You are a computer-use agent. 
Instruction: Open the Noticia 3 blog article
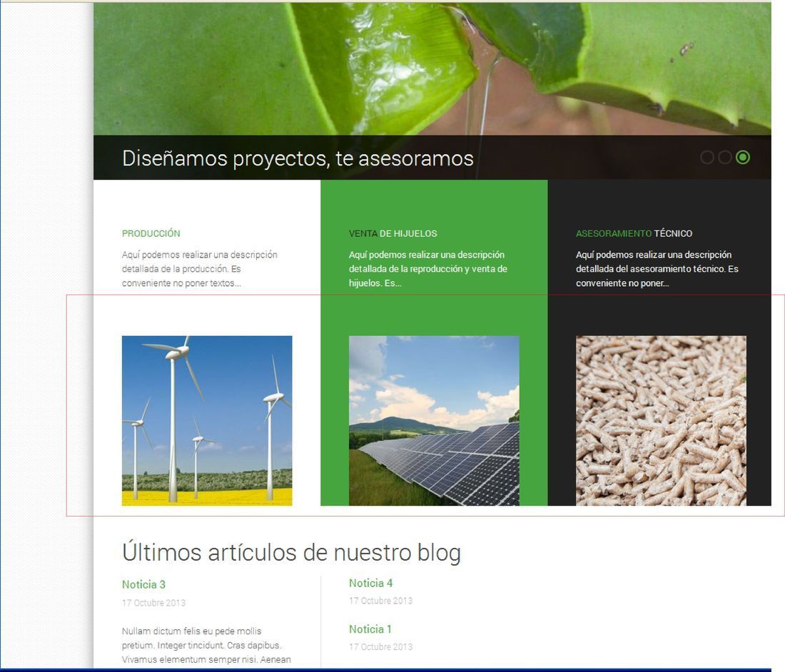click(x=143, y=584)
